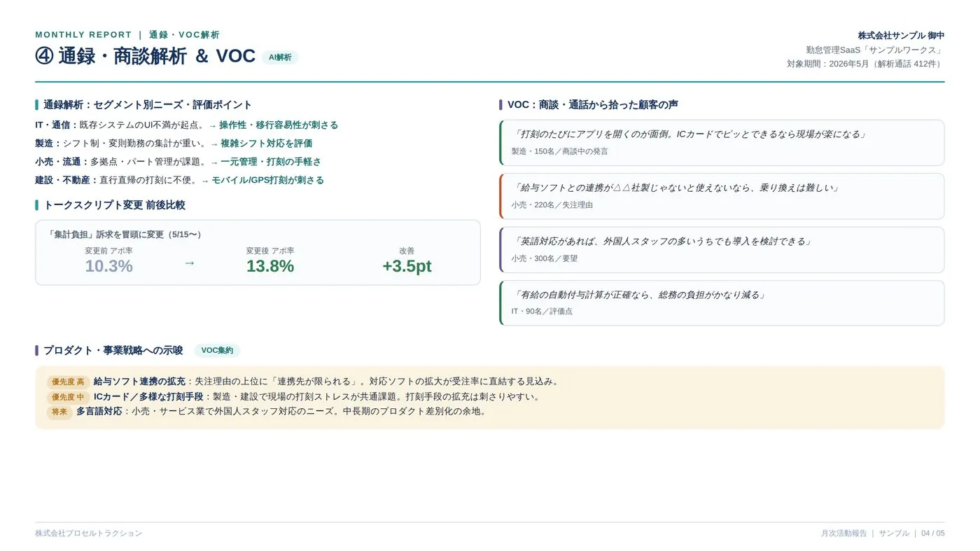Click the 対象期間：2026年5月 line
The width and height of the screenshot is (980, 551).
tap(865, 64)
